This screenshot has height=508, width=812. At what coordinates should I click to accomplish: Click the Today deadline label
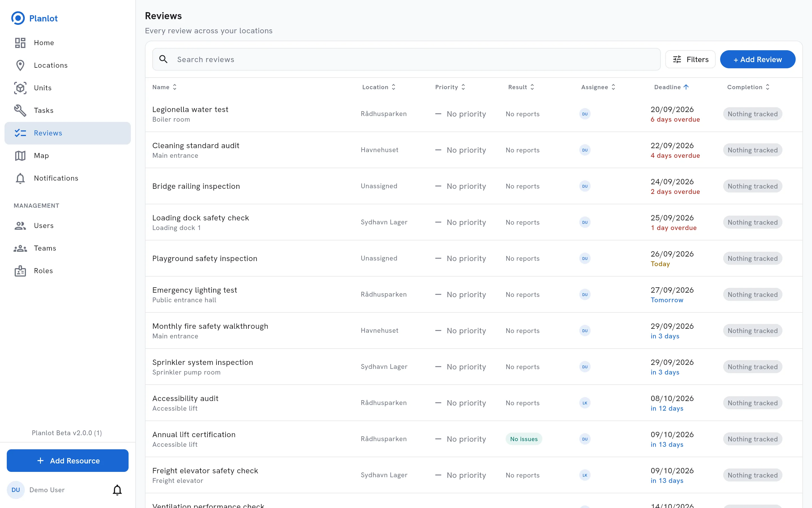click(x=660, y=264)
